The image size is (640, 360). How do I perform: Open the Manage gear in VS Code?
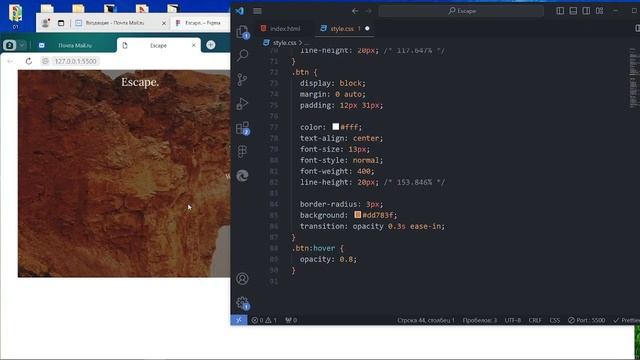coord(242,302)
